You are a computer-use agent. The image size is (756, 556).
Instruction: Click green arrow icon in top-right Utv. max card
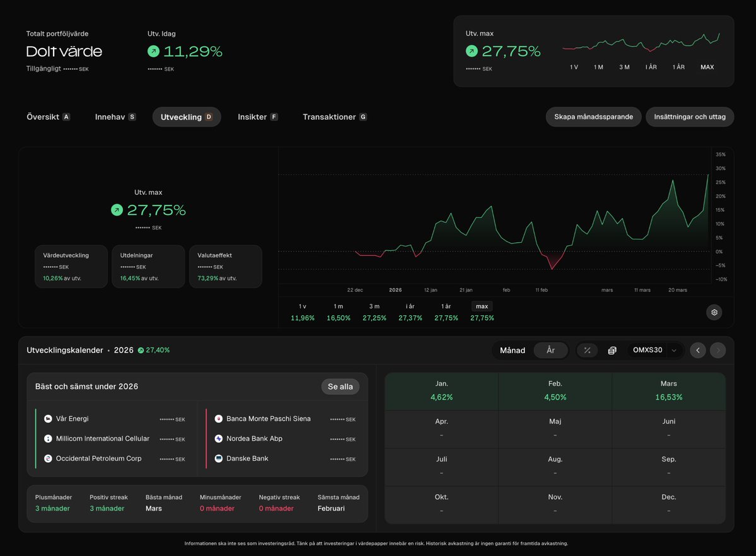click(472, 50)
